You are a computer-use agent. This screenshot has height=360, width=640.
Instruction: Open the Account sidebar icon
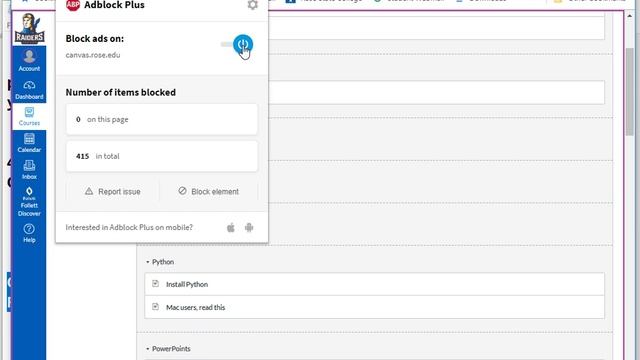tap(29, 60)
